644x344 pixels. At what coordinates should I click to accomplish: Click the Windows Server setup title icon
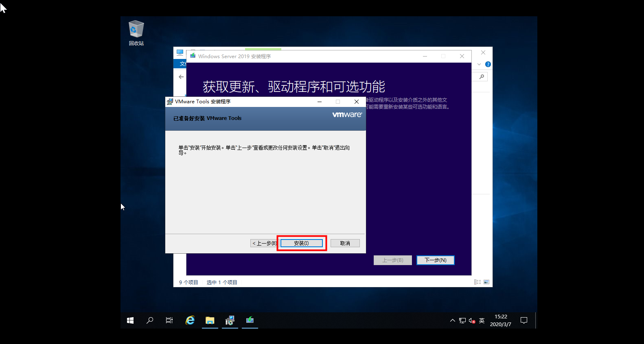193,56
